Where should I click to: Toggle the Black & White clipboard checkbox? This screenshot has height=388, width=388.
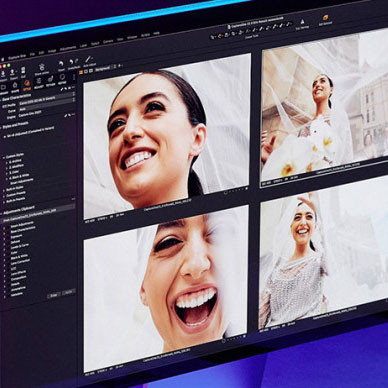point(4,260)
